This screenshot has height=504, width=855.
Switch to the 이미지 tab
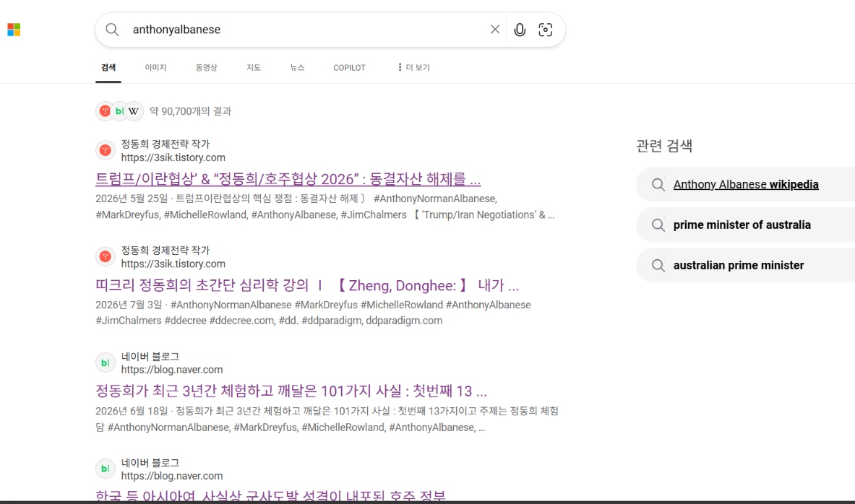click(x=155, y=68)
